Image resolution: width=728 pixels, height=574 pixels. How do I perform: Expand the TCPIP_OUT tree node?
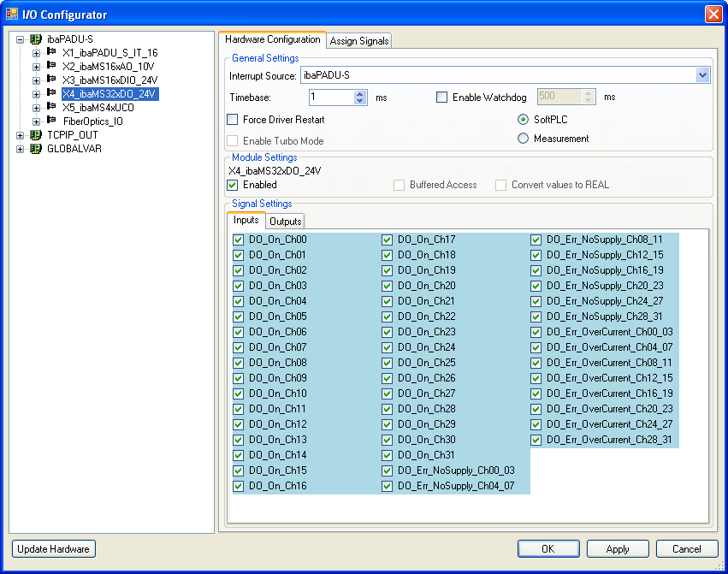(x=21, y=134)
